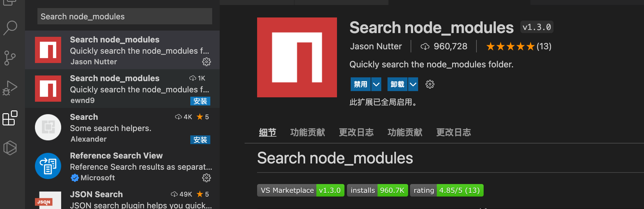Open the first 更改日志 tab
644x209 pixels.
click(356, 132)
